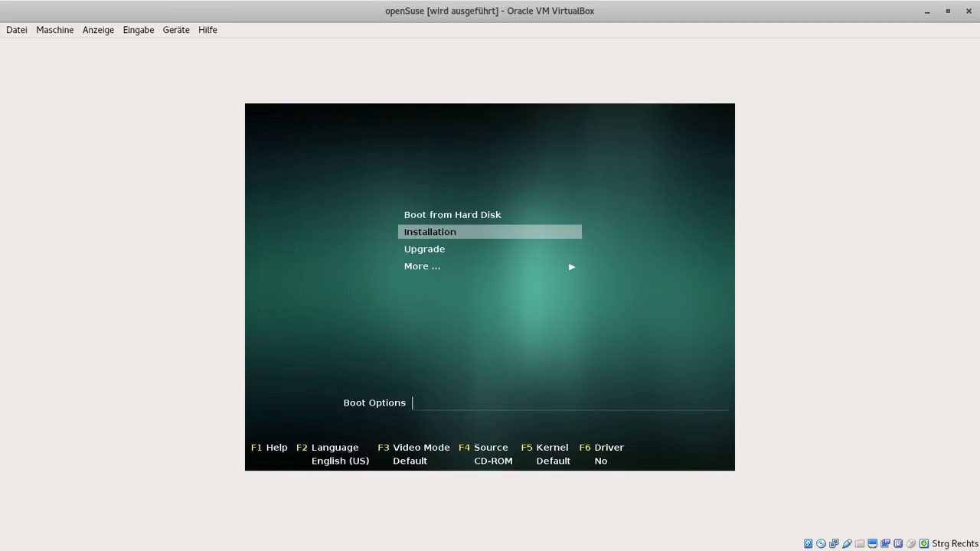This screenshot has height=551, width=980.
Task: Open the Hilfe menu
Action: click(x=207, y=30)
